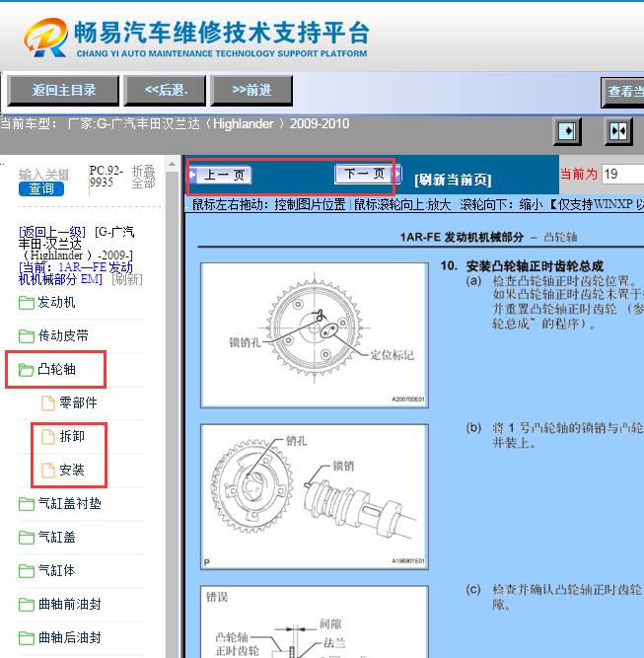Click the 错误 clearance diagram

coord(315,621)
